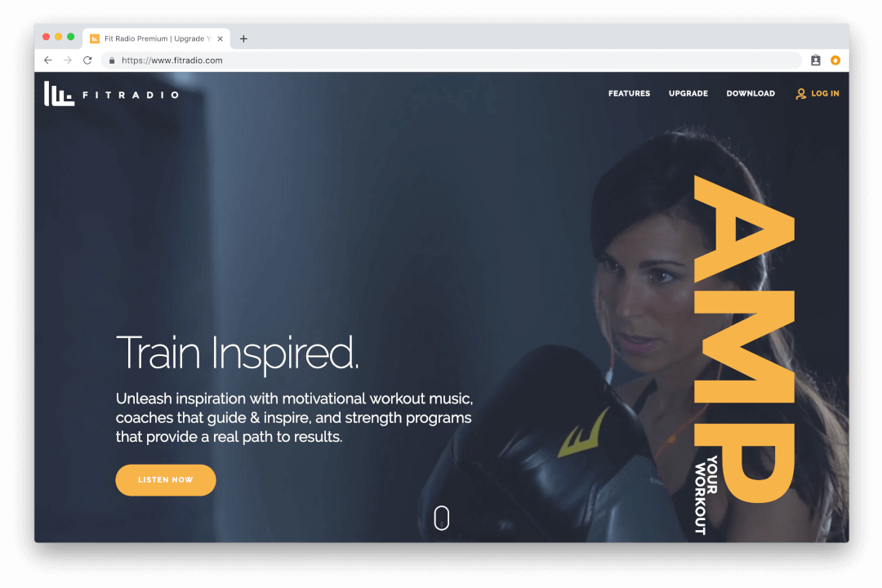Open a new tab with the plus button
882x588 pixels.
pyautogui.click(x=243, y=39)
